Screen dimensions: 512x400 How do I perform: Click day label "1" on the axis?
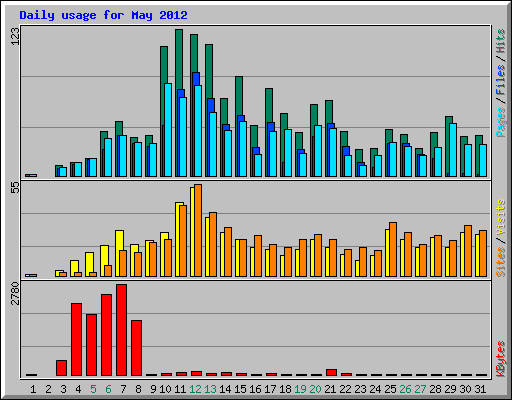33,389
